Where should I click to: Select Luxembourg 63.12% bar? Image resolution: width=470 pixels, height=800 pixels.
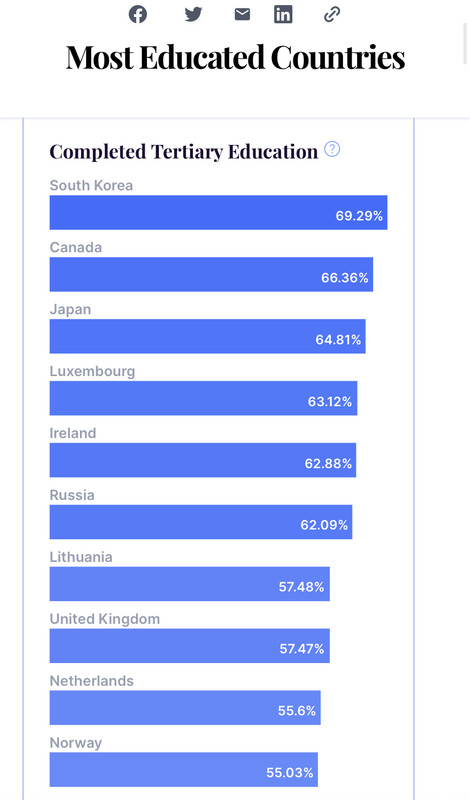pos(203,398)
